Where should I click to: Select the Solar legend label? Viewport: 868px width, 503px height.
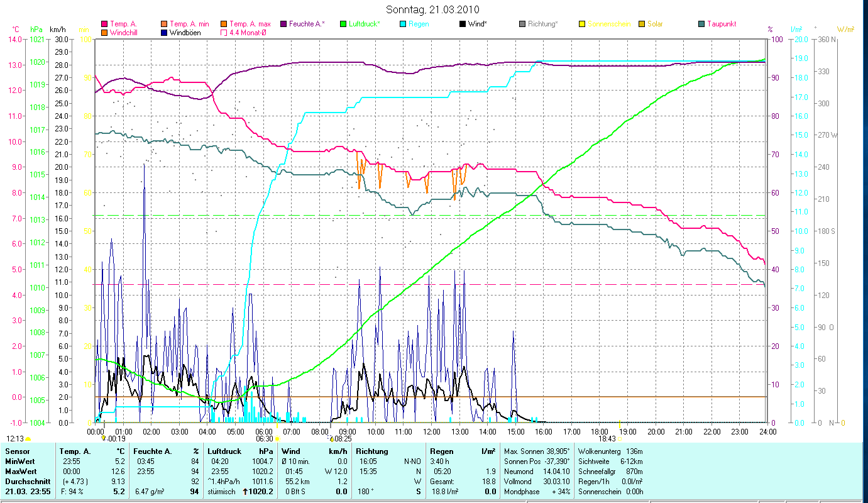654,25
